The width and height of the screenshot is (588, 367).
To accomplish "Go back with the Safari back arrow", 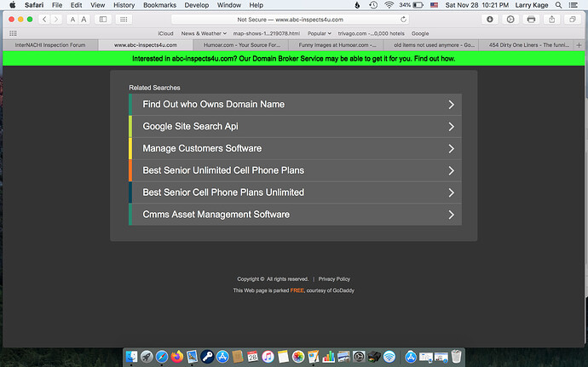I will pyautogui.click(x=44, y=19).
